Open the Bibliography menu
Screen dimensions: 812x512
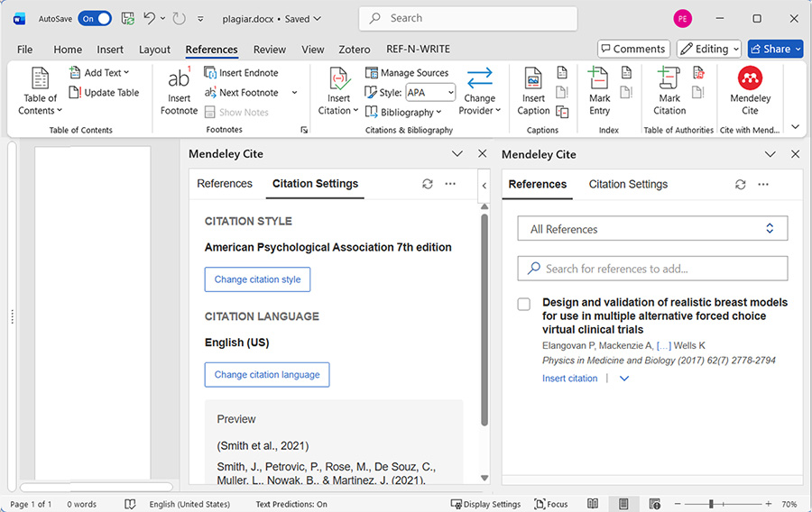[x=403, y=113]
